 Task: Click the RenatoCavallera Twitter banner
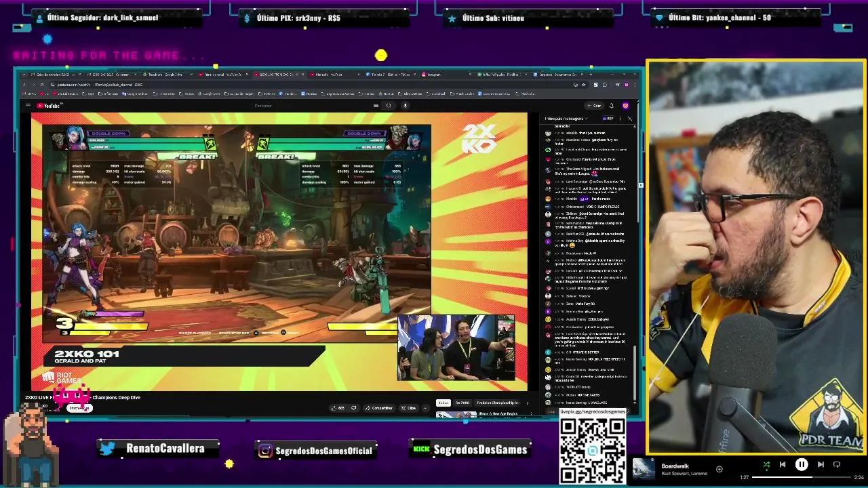[x=159, y=449]
